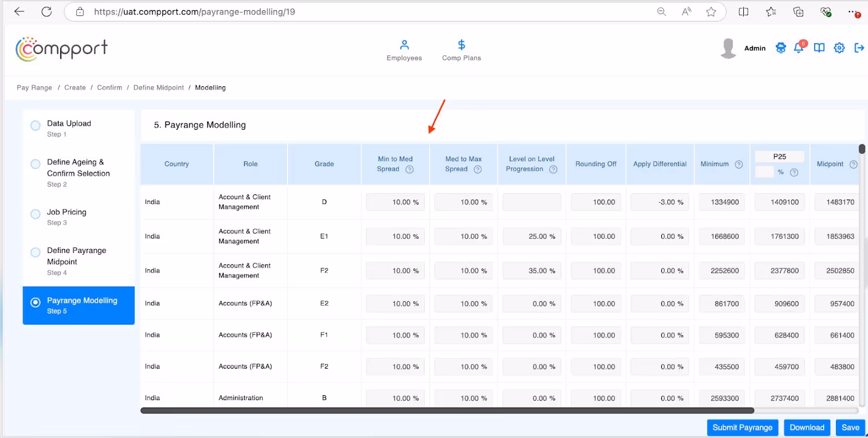Click the Admin profile avatar
The image size is (868, 438).
click(728, 48)
